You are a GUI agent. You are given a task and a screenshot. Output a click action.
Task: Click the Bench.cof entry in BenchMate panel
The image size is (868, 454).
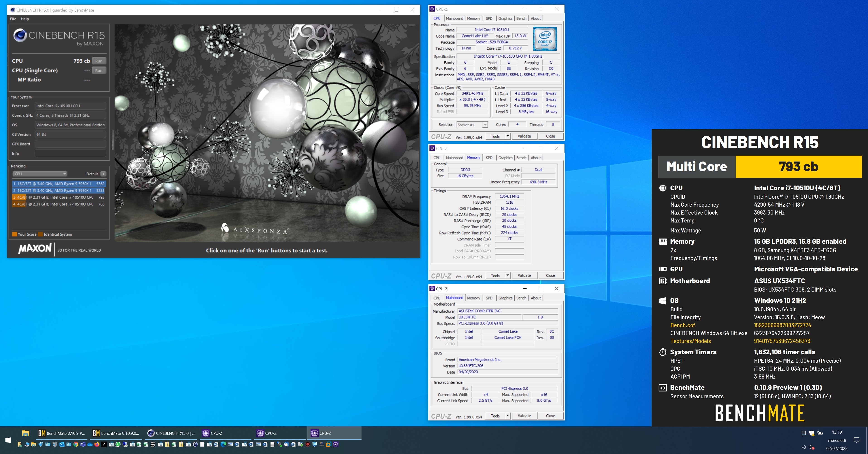[682, 325]
